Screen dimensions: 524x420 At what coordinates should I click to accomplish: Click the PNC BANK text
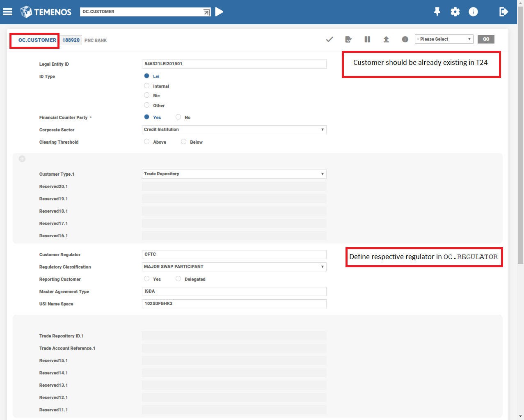[96, 40]
